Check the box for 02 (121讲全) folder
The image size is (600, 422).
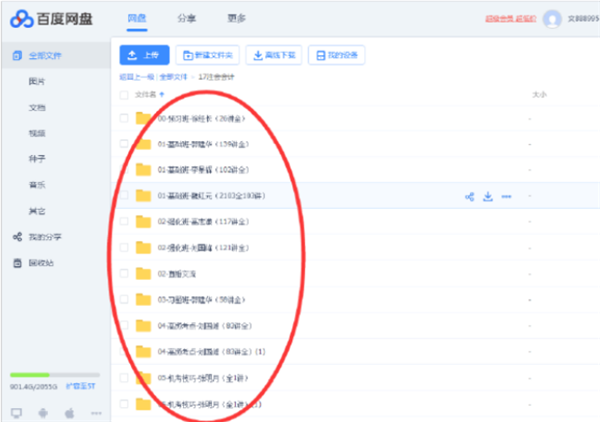click(x=124, y=248)
